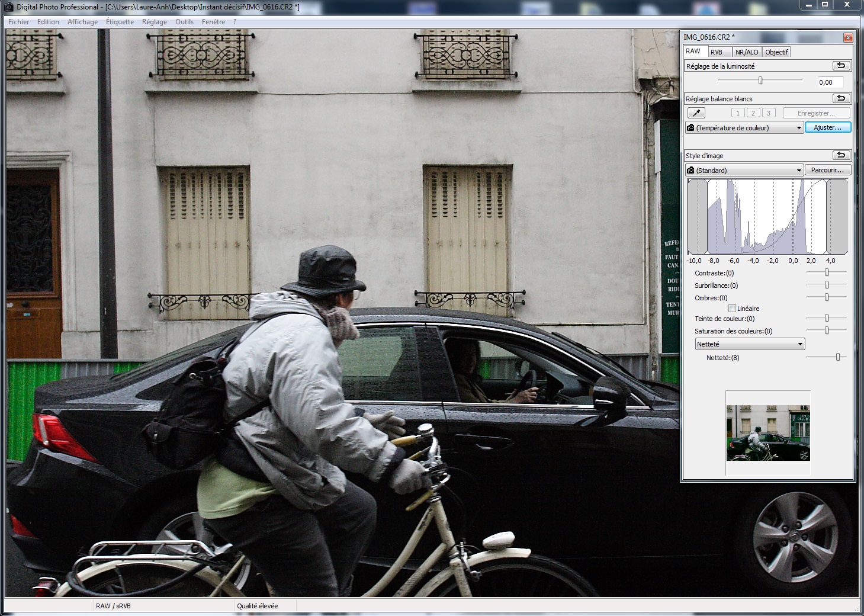This screenshot has width=864, height=616.
Task: Open the Outils menu
Action: point(184,22)
